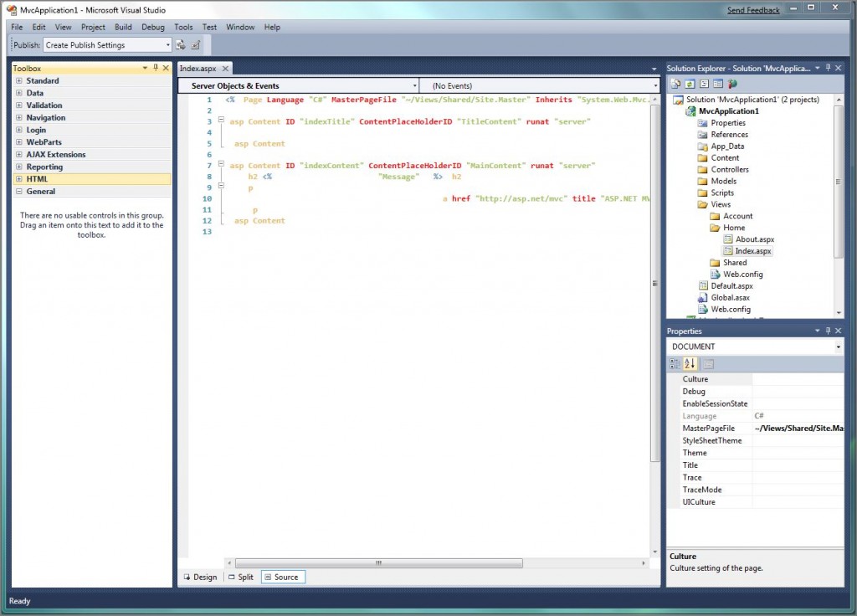This screenshot has width=857, height=616.
Task: Click the publish settings edit icon in toolbar
Action: tap(196, 45)
